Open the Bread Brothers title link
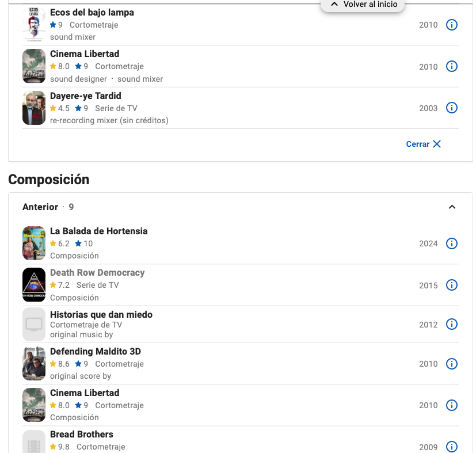The image size is (476, 453). [82, 434]
